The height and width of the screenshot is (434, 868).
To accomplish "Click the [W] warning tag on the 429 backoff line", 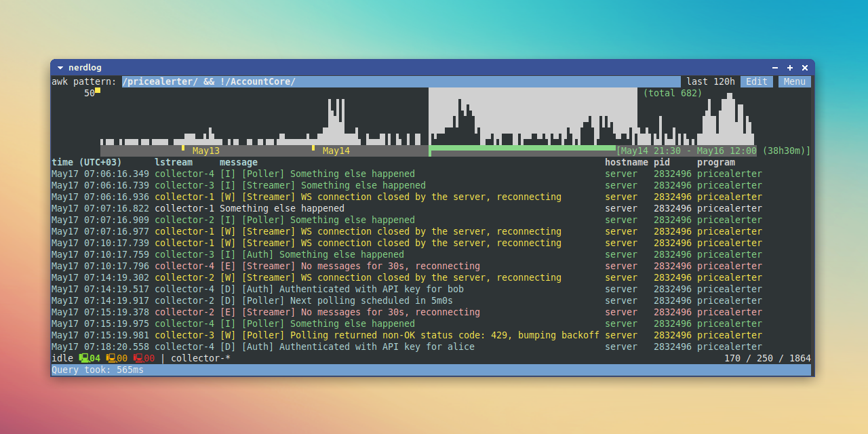I will (229, 335).
